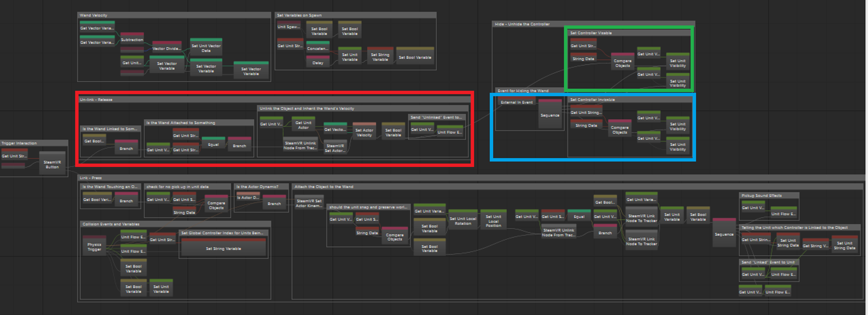Click Attach the Object to the Wand title
This screenshot has width=868, height=315.
(x=324, y=187)
